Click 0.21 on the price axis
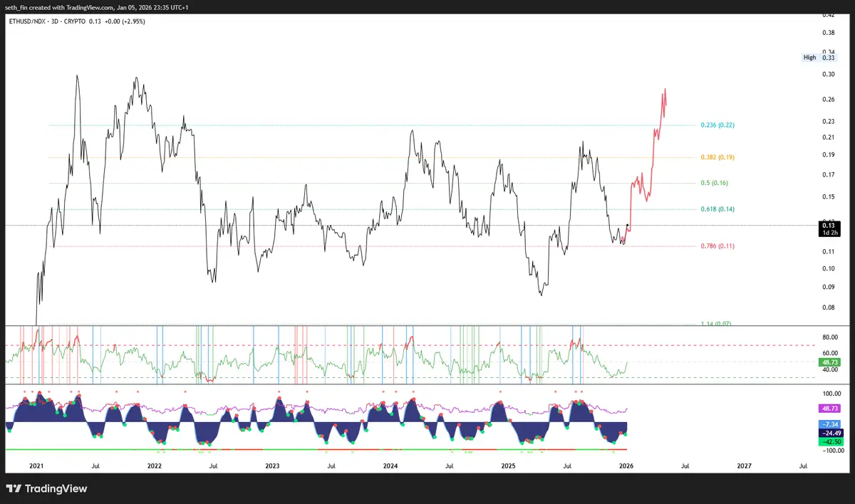 [828, 137]
